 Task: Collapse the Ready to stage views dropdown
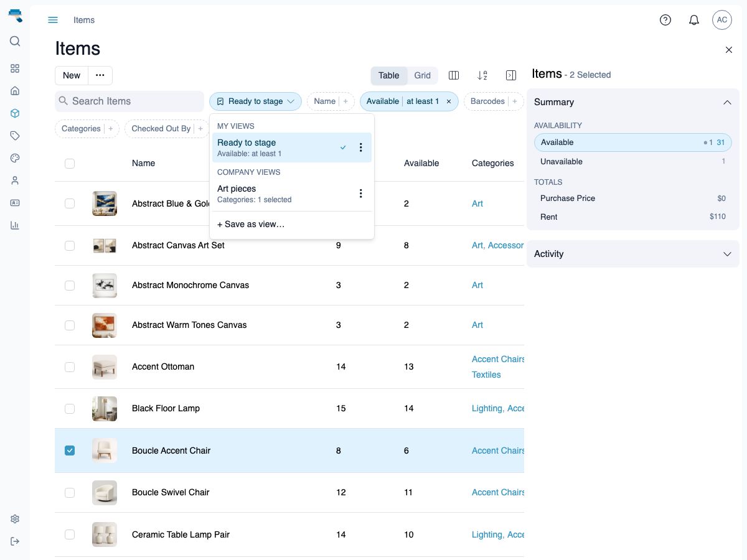pos(255,101)
